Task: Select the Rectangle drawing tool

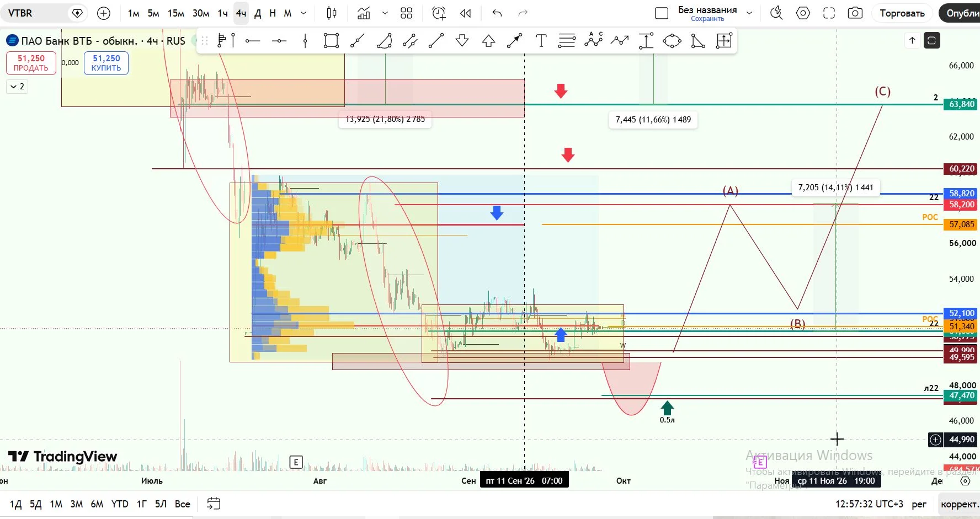Action: coord(331,40)
